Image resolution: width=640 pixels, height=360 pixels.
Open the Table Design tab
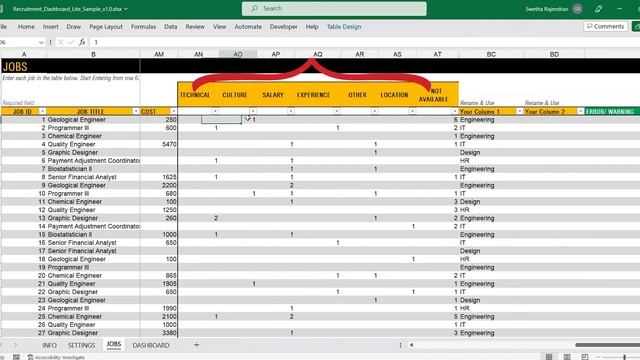point(344,27)
